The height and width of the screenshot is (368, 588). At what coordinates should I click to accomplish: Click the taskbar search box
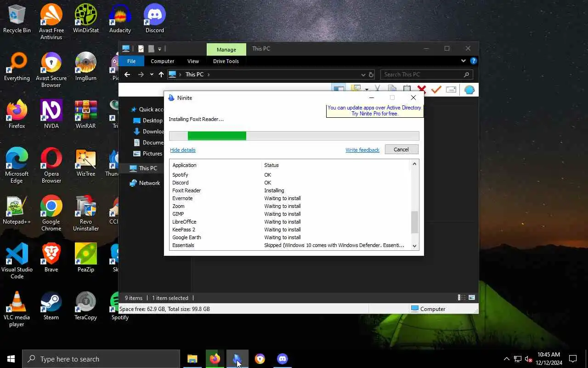101,359
